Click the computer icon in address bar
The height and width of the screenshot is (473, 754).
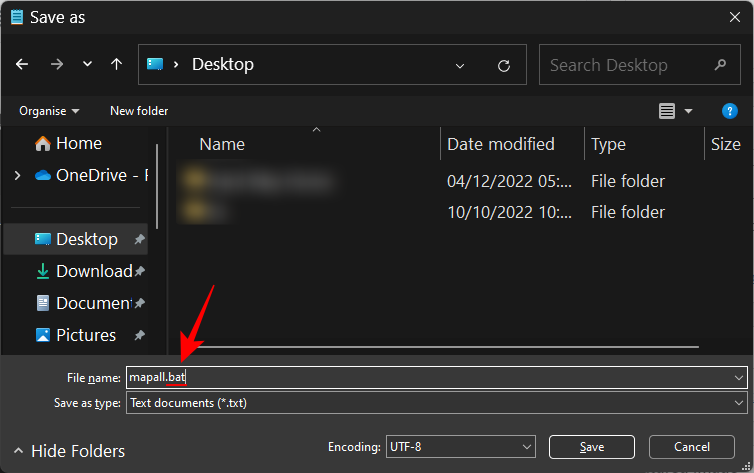(x=155, y=64)
